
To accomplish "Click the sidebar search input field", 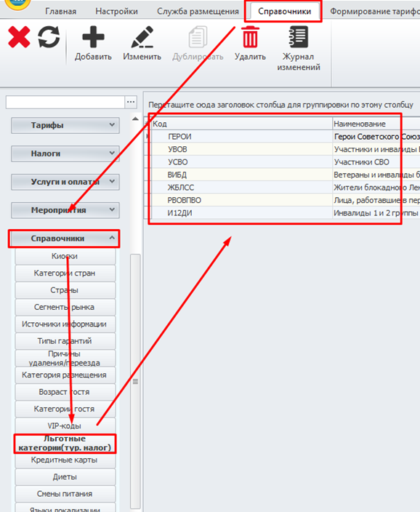I will point(65,102).
